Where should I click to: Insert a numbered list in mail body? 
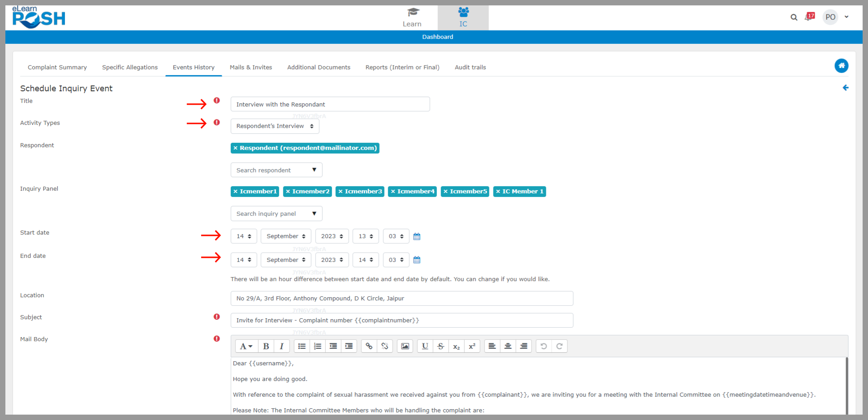coord(317,346)
